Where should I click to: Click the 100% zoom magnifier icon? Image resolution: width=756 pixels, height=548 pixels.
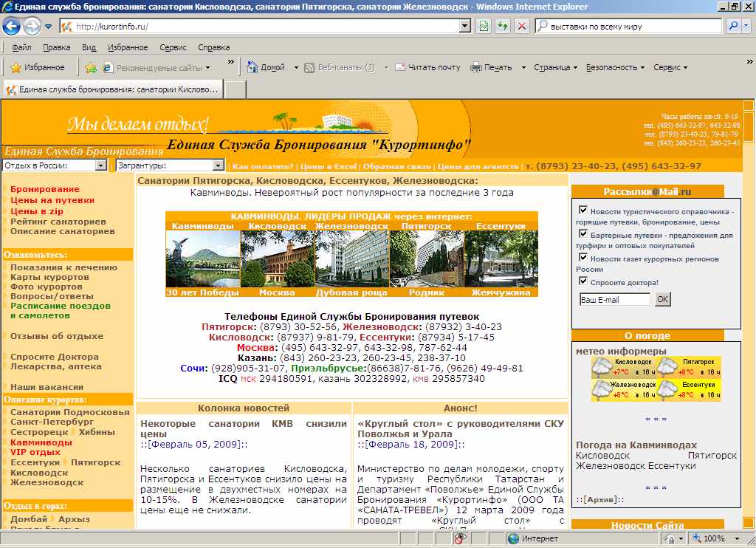click(697, 538)
